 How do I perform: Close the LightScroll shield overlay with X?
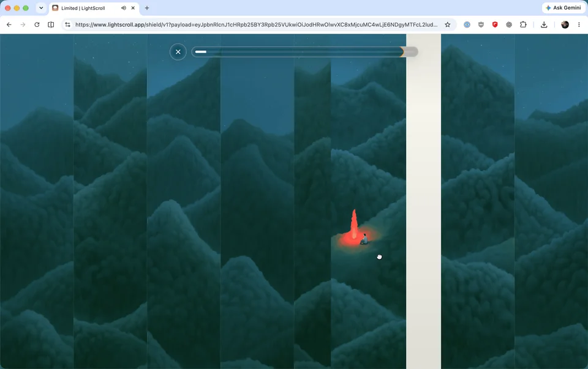coord(178,51)
